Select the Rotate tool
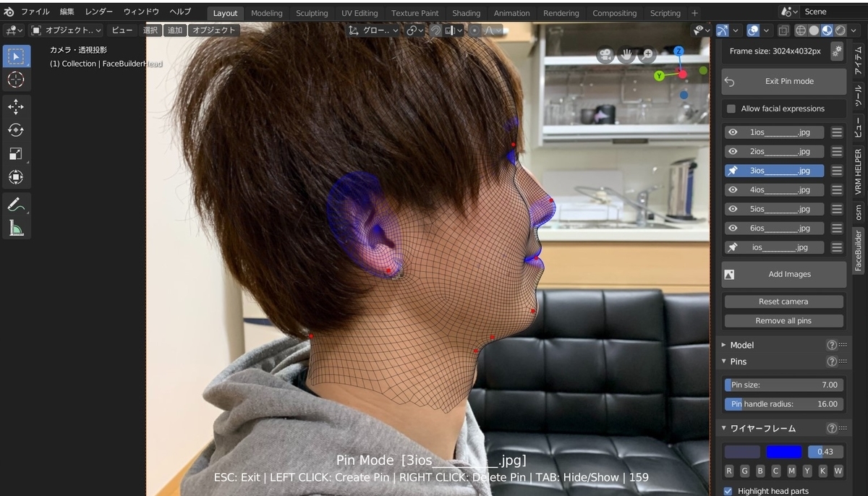This screenshot has height=496, width=868. (x=16, y=130)
